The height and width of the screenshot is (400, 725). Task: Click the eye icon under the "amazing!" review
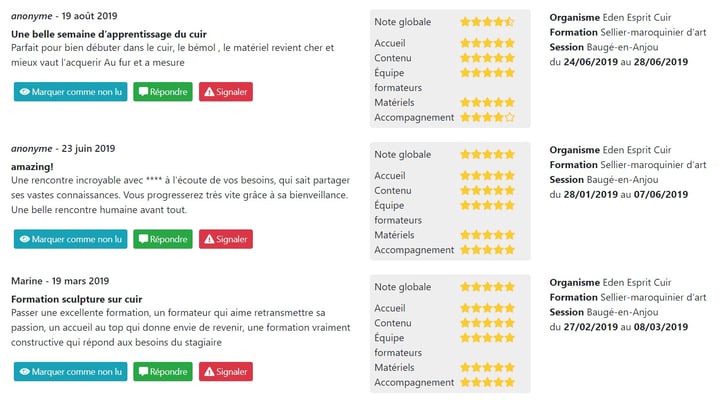25,240
